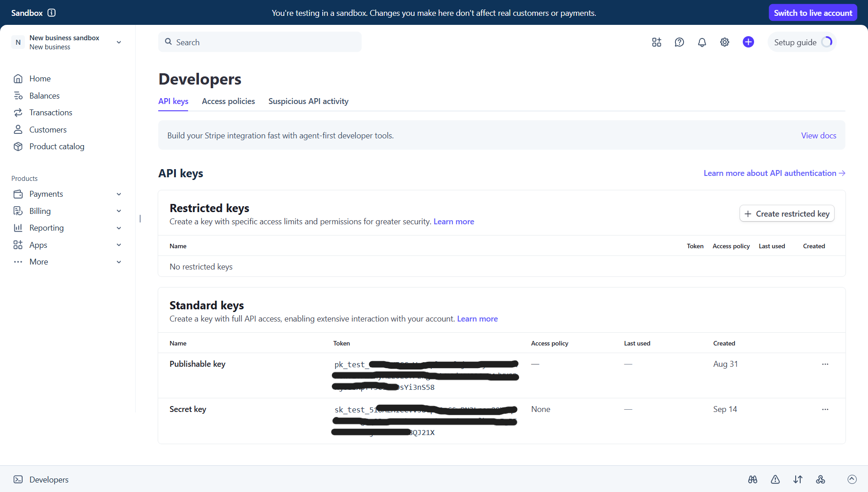Click the webhooks icon in bottom bar
Screen dimensions: 868x492
tap(821, 479)
